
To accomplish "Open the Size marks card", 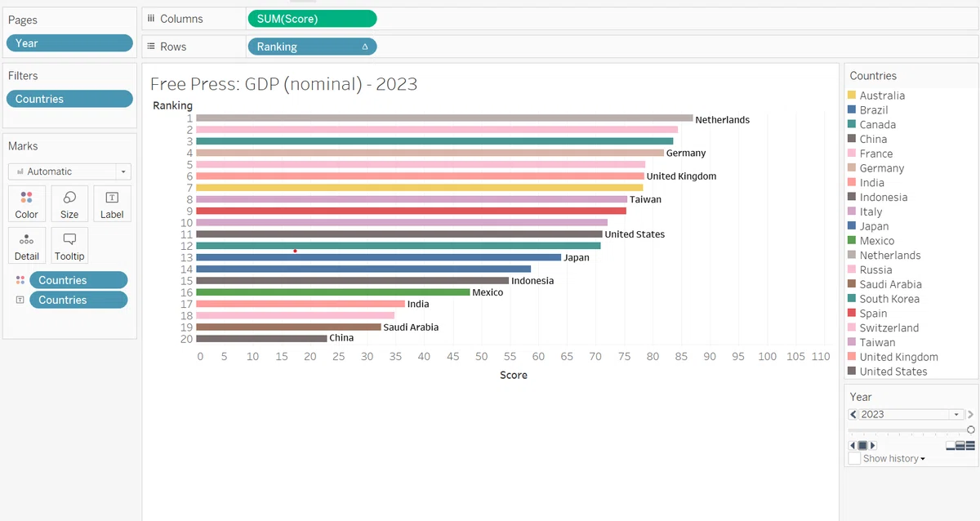I will [69, 203].
